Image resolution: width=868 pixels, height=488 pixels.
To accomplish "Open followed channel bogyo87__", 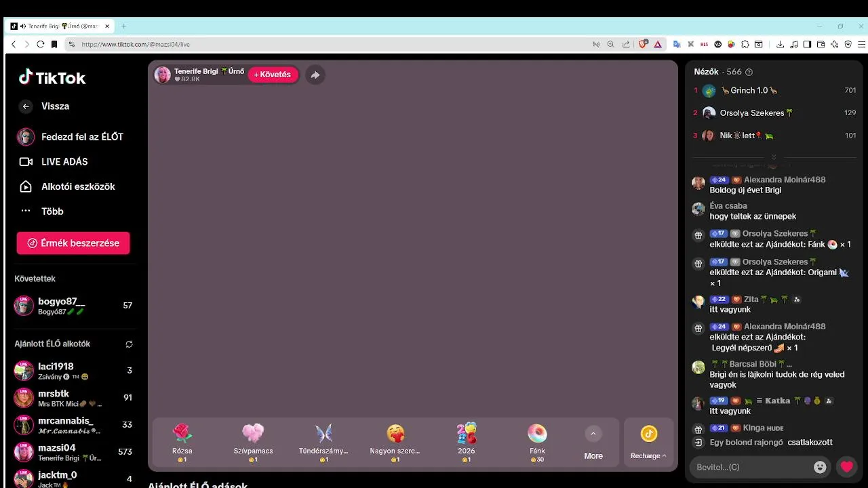I will [x=73, y=306].
